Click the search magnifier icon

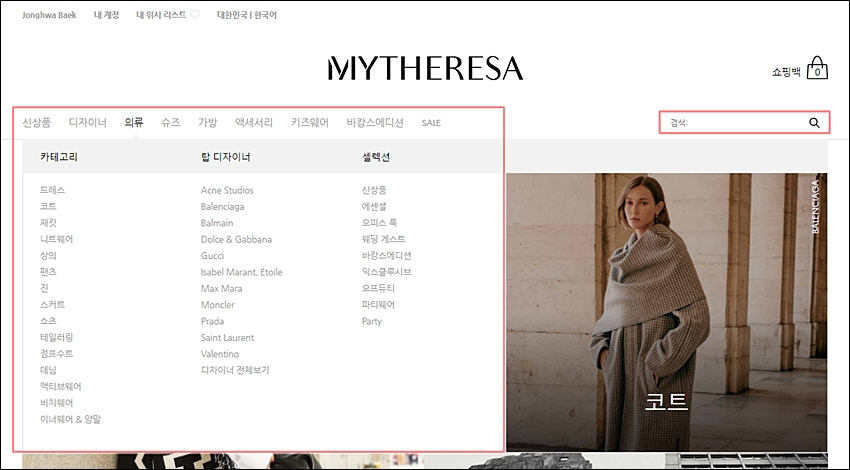[x=814, y=123]
